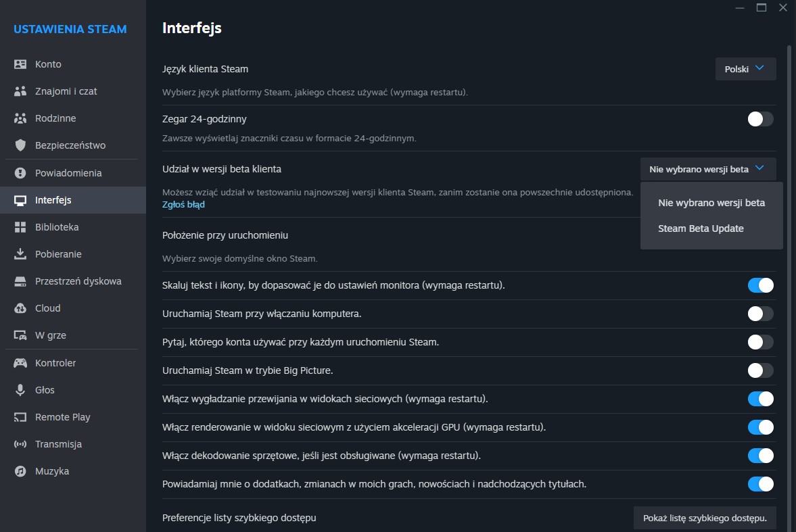Viewport: 796px width, 532px height.
Task: Select the Biblioteka grid icon
Action: (21, 226)
